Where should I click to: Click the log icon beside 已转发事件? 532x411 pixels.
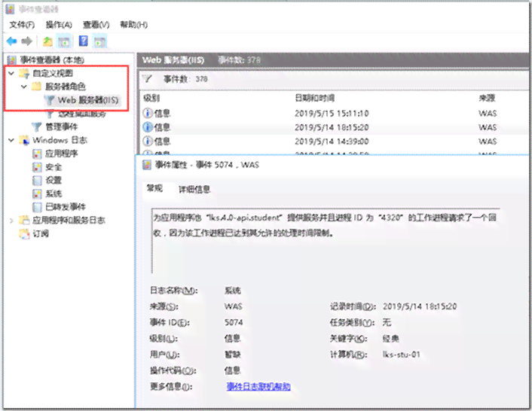[x=37, y=207]
